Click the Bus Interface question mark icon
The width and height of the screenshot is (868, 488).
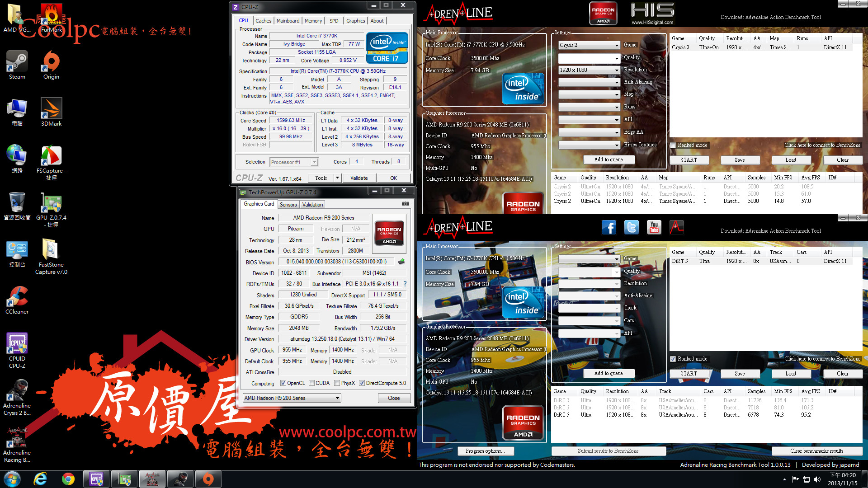[x=405, y=284]
